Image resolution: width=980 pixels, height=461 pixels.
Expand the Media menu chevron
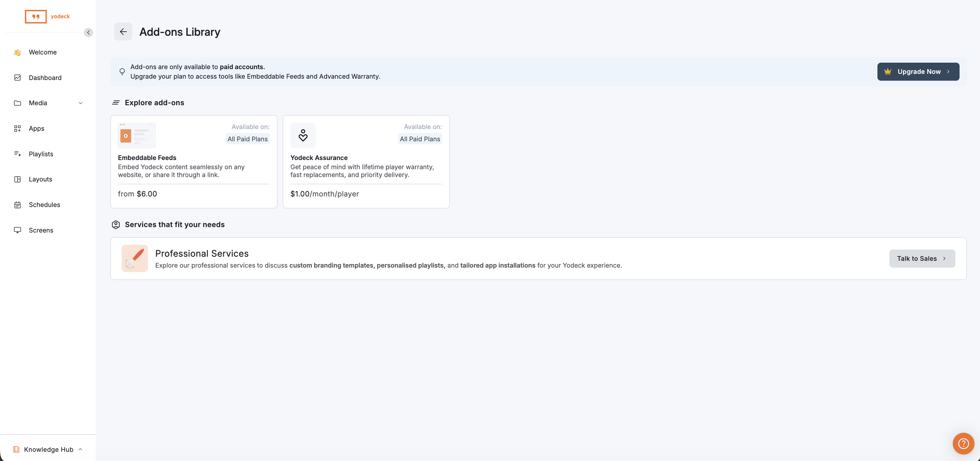81,103
